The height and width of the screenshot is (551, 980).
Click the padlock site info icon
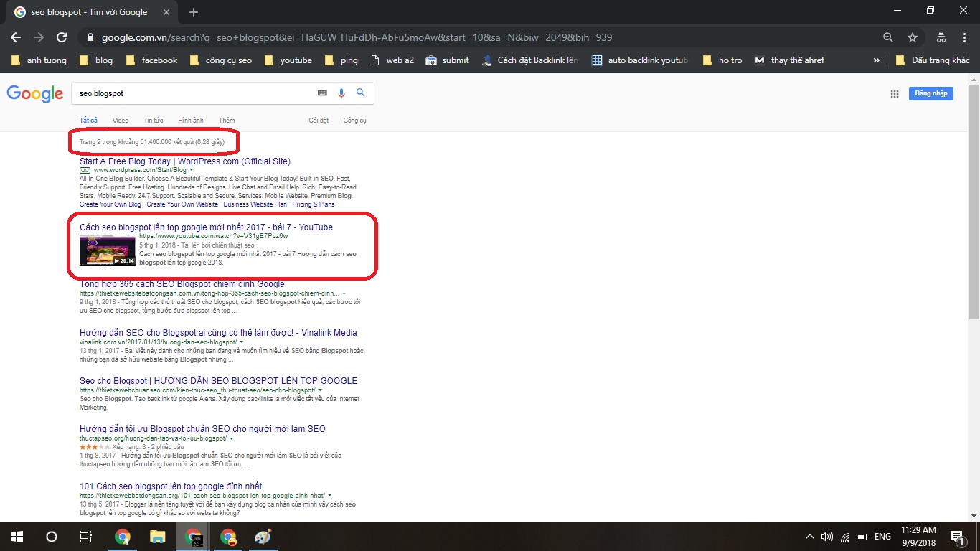90,37
